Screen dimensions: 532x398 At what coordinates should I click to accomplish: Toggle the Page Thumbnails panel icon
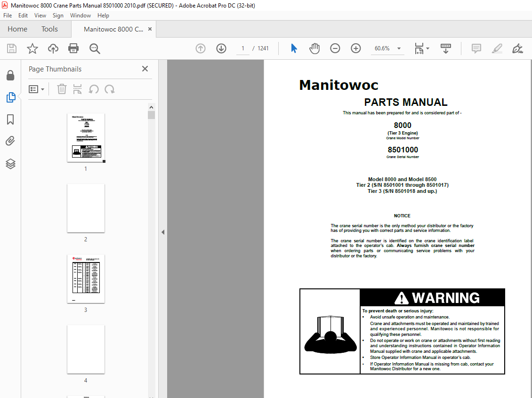coord(10,97)
